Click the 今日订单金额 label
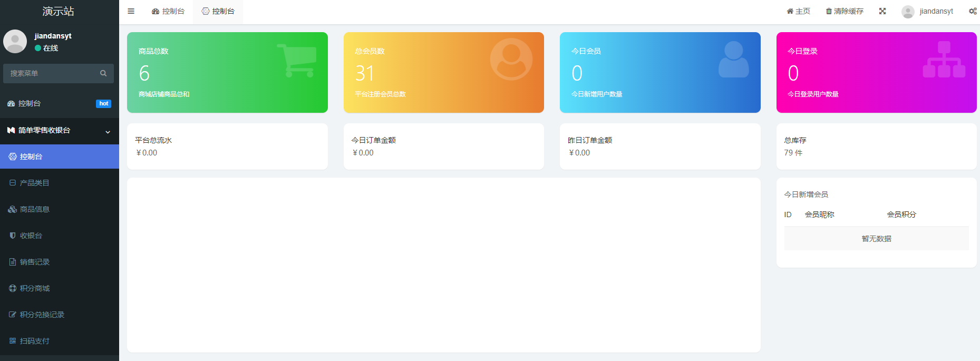 tap(374, 140)
